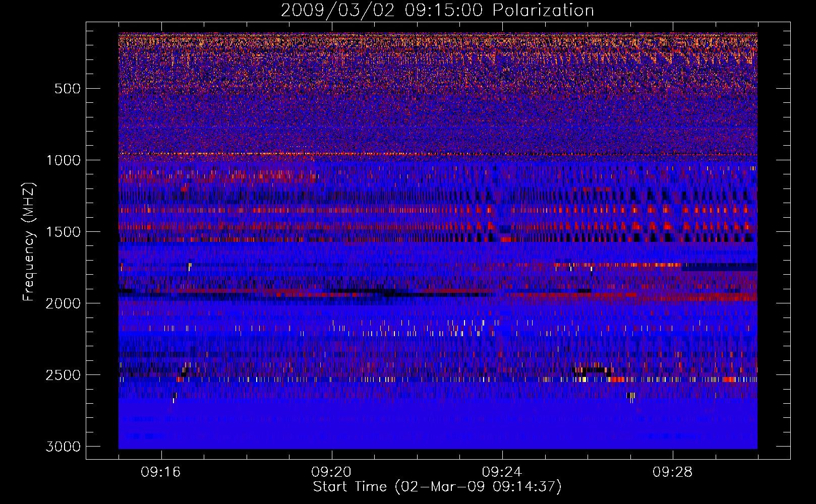Screen dimensions: 816x504
Task: Click the 2000 frequency tick label
Action: click(x=63, y=303)
